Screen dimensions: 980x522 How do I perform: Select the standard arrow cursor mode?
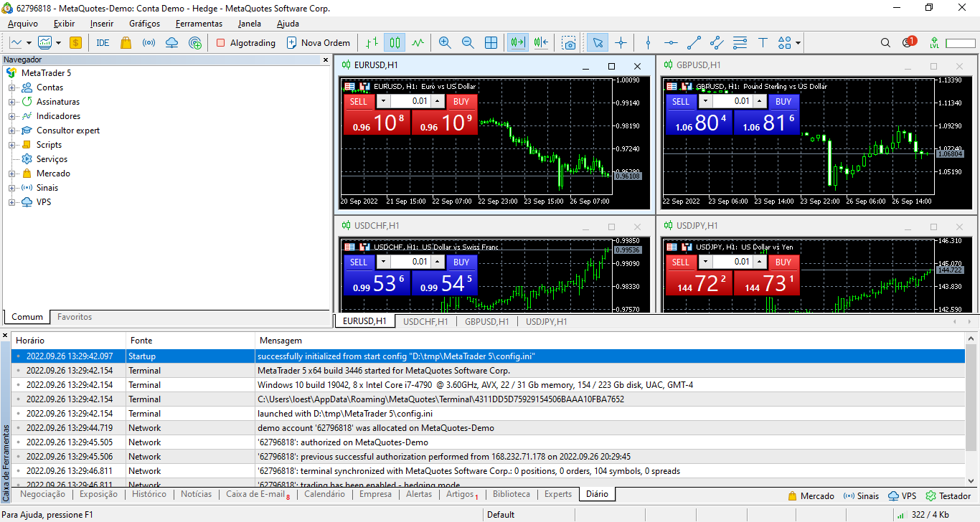(x=596, y=43)
